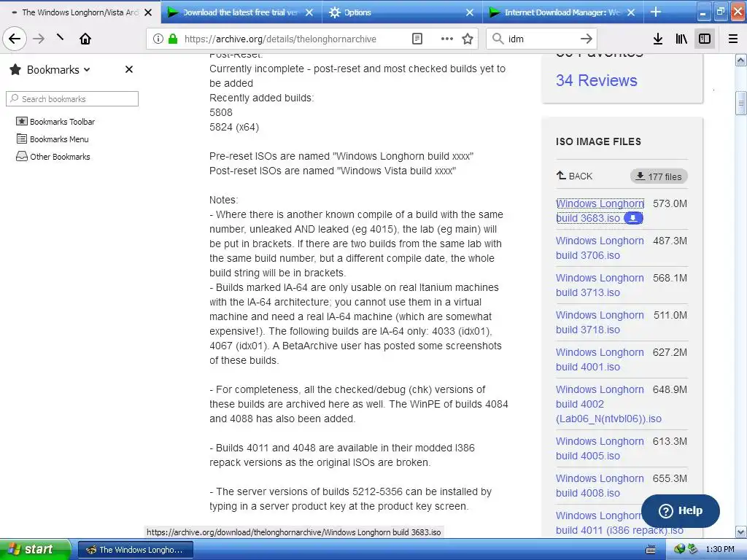
Task: Open Windows Longhorn build 4008.iso link
Action: tap(600, 486)
